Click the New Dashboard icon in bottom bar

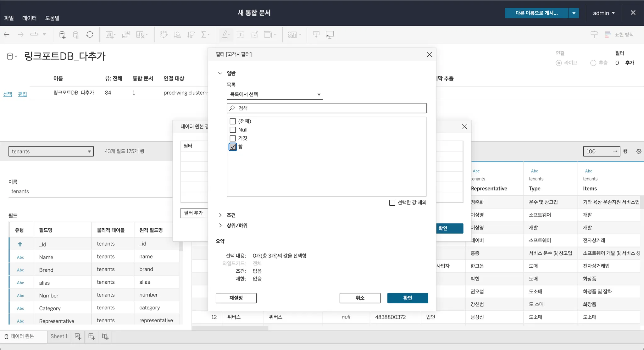click(x=92, y=336)
